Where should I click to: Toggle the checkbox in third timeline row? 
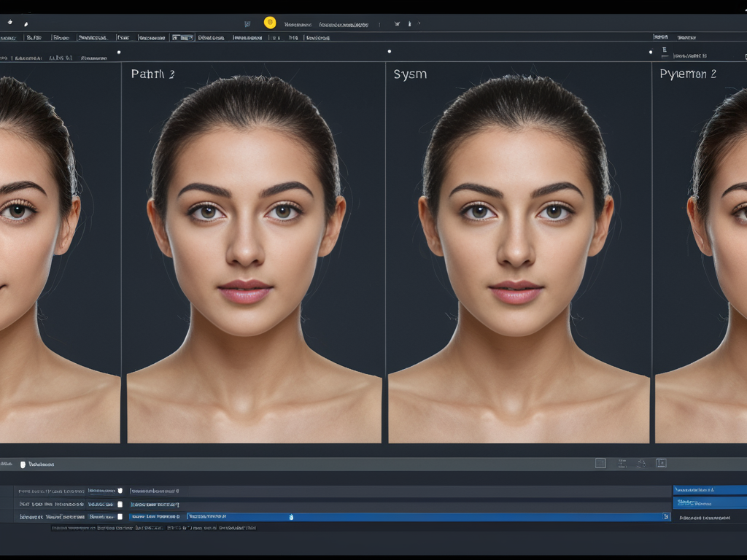coord(120,516)
